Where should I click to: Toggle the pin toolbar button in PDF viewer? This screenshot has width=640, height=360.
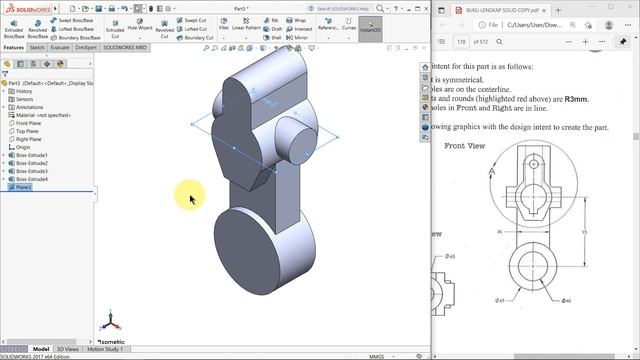point(623,42)
